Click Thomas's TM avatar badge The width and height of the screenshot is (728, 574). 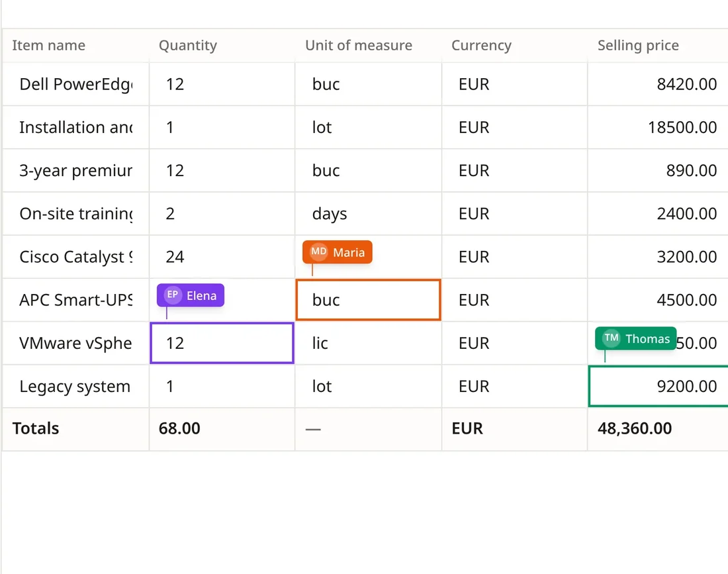pyautogui.click(x=611, y=338)
